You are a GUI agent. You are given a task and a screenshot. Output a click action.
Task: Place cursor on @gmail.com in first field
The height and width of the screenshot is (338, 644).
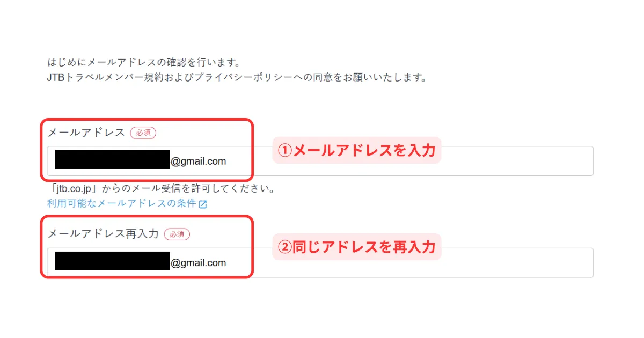point(198,161)
